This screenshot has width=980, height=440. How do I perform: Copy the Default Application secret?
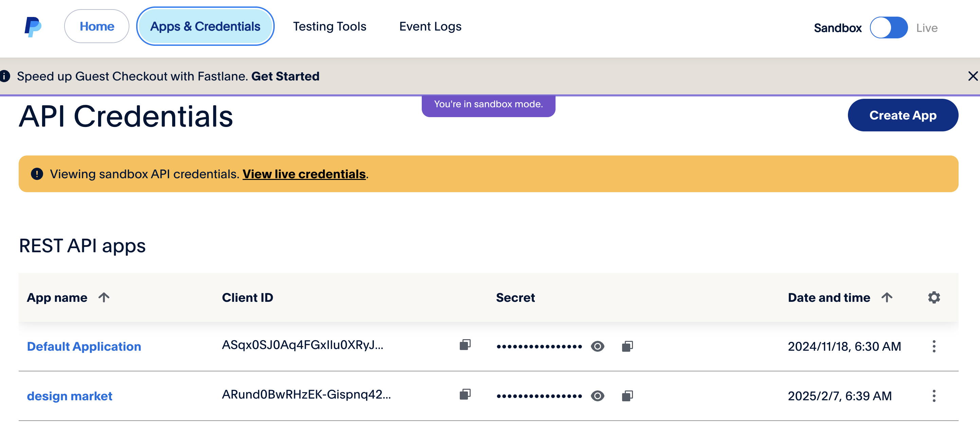[627, 346]
